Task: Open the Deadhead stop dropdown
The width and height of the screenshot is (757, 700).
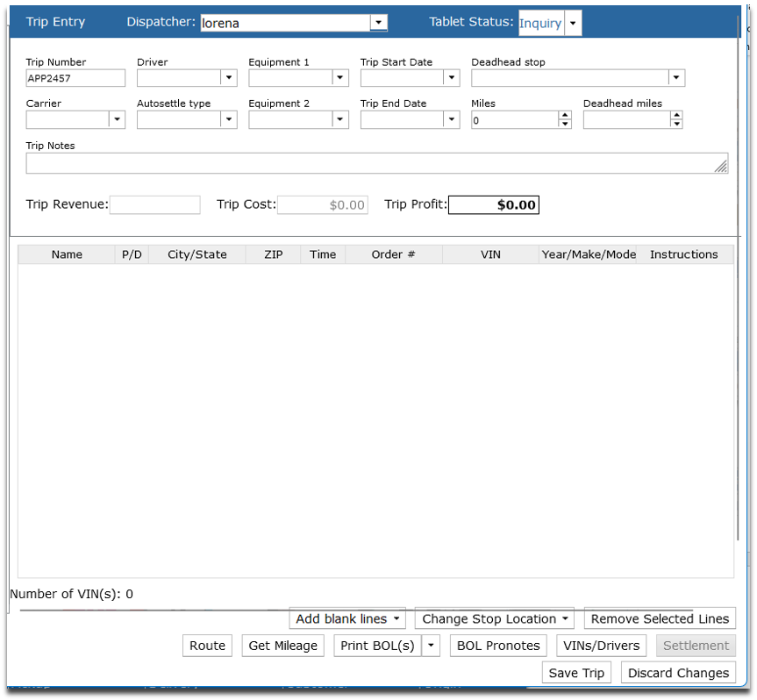Action: 676,78
